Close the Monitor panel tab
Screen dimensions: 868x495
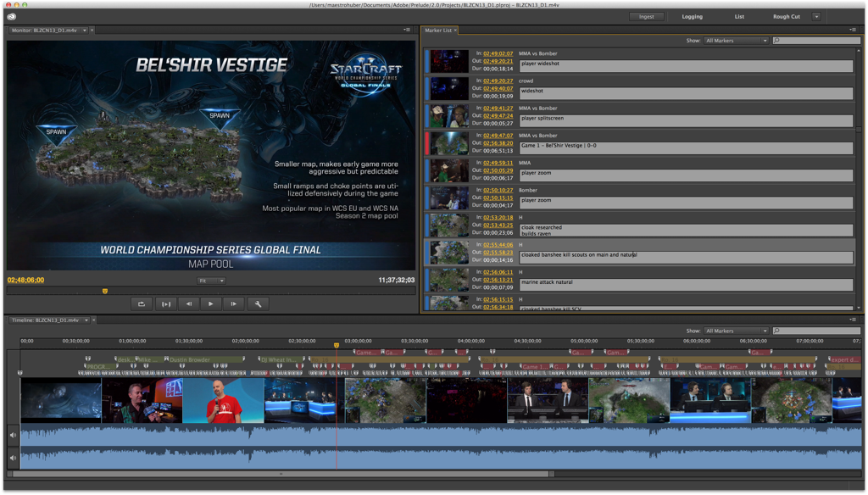(x=92, y=31)
